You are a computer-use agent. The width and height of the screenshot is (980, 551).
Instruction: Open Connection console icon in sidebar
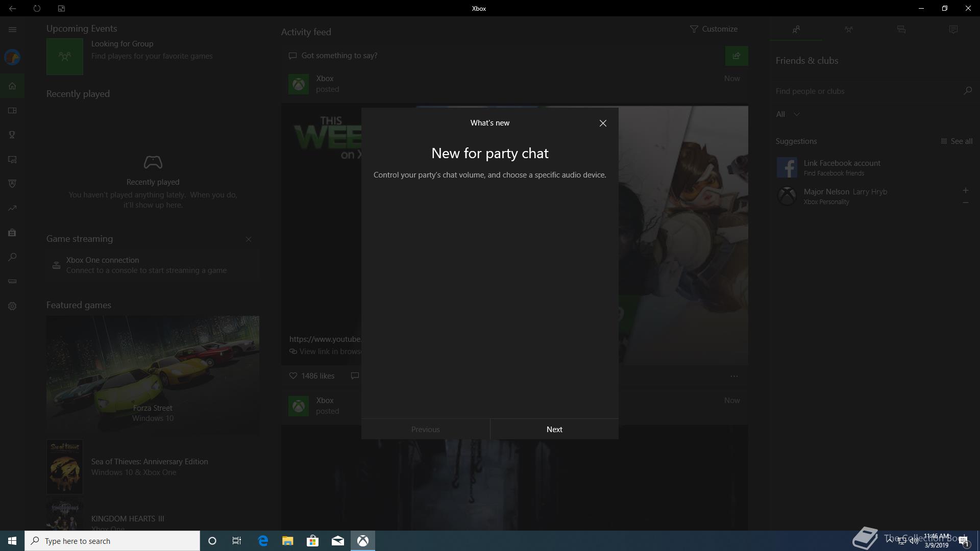pyautogui.click(x=12, y=282)
